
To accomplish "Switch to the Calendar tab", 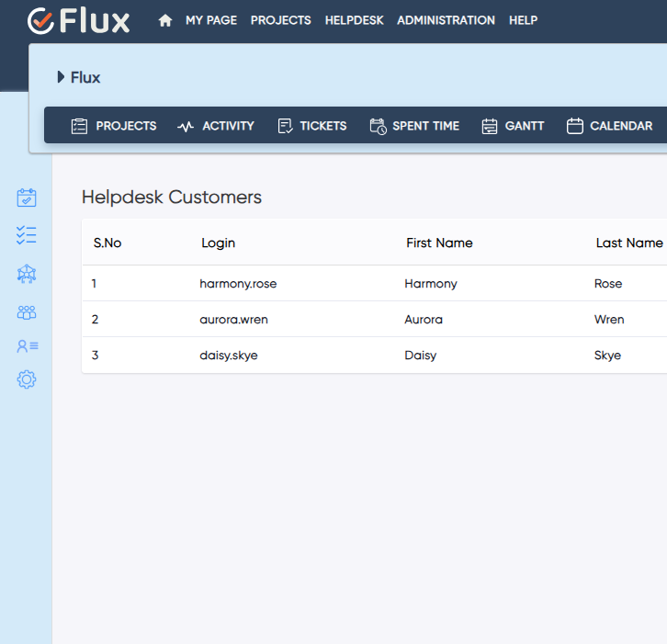I will coord(610,126).
